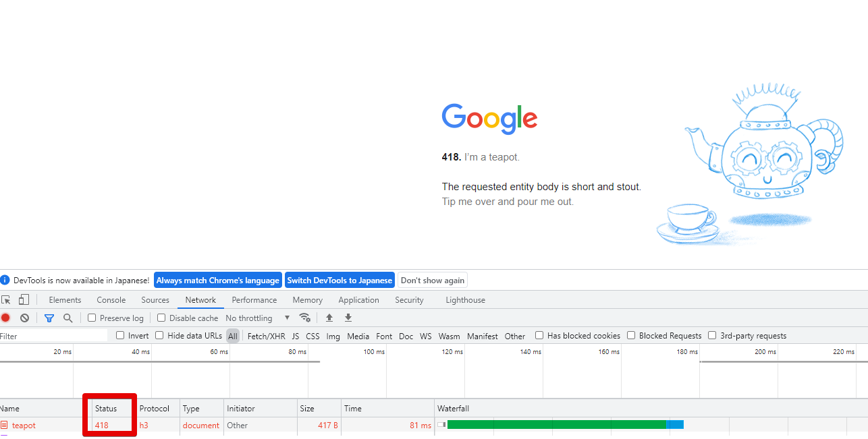Screen dimensions: 868x439
Task: Click the blue info icon beside the Japanese notice
Action: (7, 279)
